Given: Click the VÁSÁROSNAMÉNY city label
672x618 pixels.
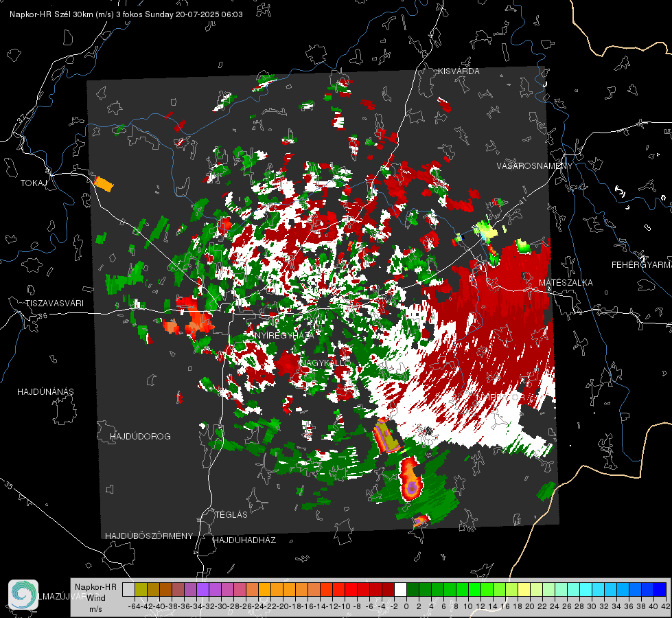Looking at the screenshot, I should coord(535,165).
